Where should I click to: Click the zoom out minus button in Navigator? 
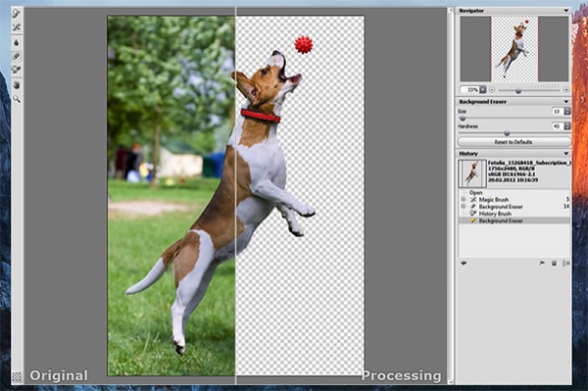pos(492,89)
